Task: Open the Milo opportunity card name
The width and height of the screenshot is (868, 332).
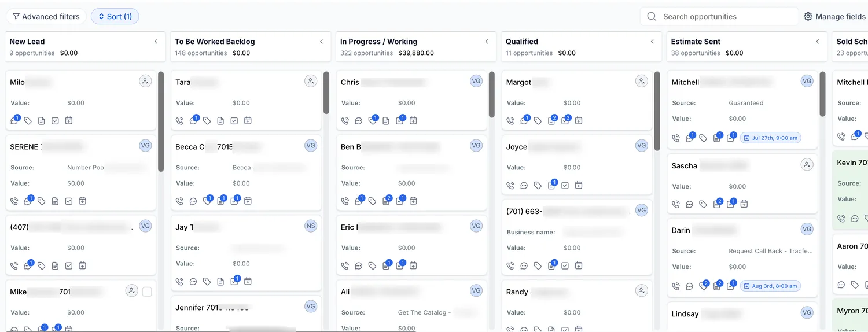Action: pos(17,83)
